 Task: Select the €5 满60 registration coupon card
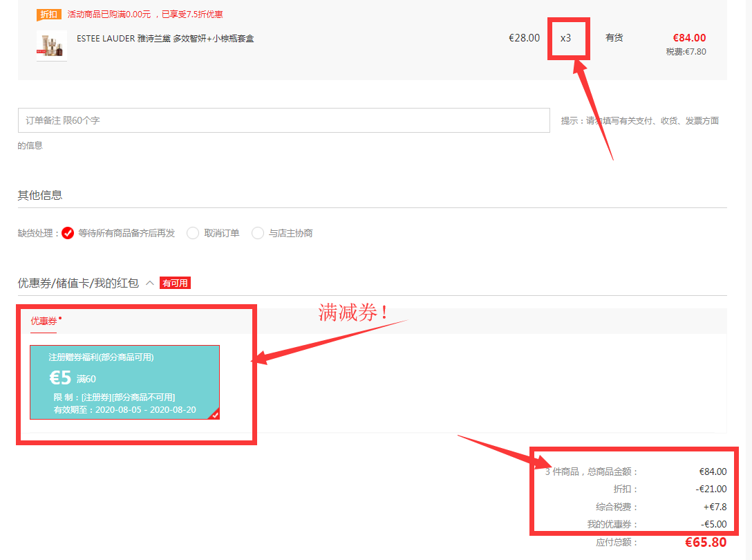click(124, 382)
